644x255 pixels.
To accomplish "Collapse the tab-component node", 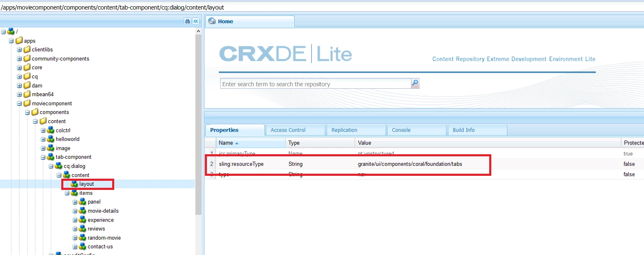I will click(x=43, y=157).
